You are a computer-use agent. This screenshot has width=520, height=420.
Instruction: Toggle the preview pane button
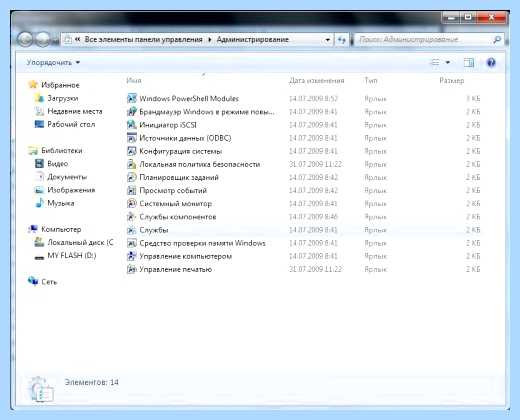click(469, 62)
